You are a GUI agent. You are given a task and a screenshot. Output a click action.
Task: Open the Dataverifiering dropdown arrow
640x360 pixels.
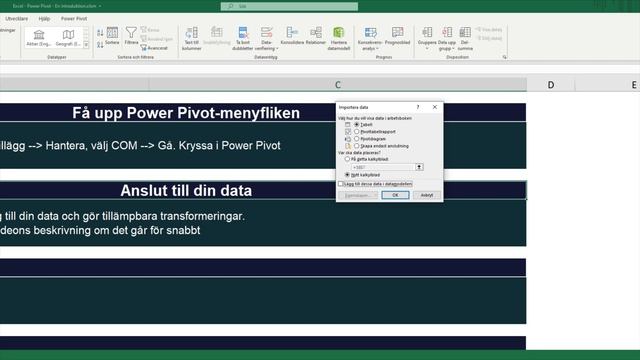(277, 49)
